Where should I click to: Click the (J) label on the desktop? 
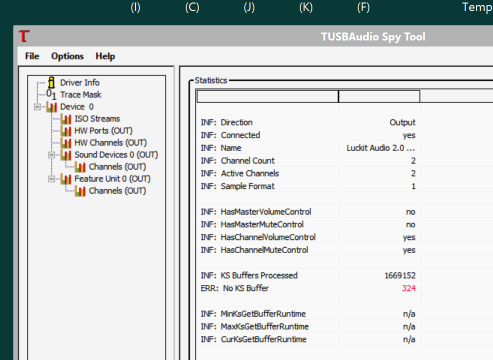coord(249,7)
